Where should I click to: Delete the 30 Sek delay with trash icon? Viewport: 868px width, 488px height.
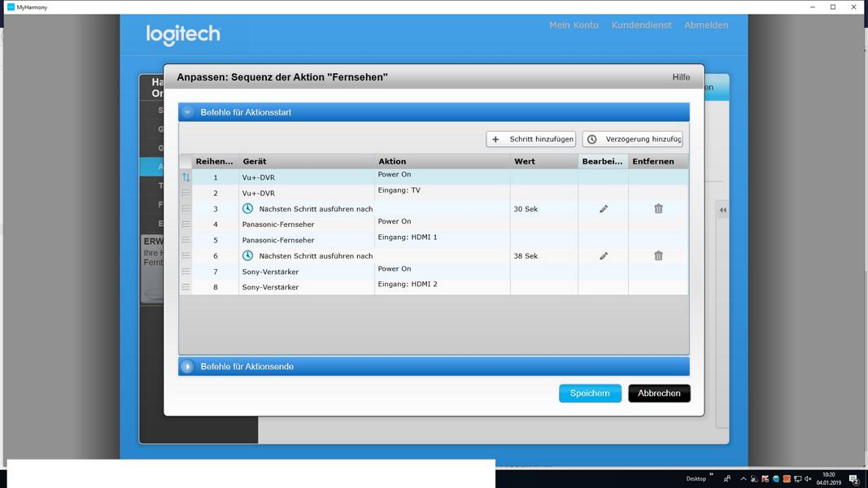point(658,209)
